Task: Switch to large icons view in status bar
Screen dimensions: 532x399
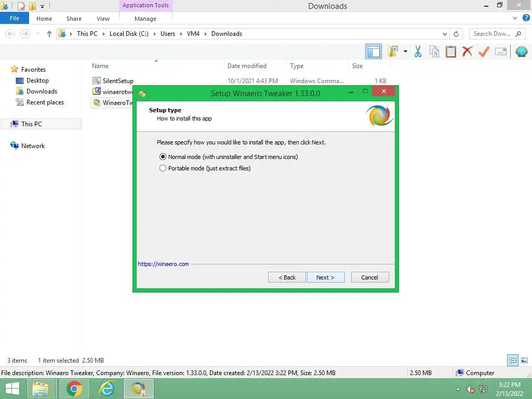Action: point(524,360)
